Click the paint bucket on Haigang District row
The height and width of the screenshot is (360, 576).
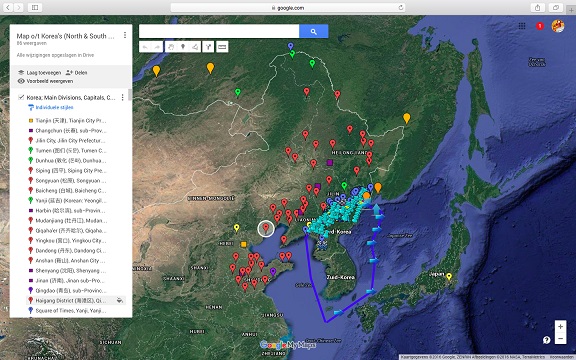(x=119, y=300)
